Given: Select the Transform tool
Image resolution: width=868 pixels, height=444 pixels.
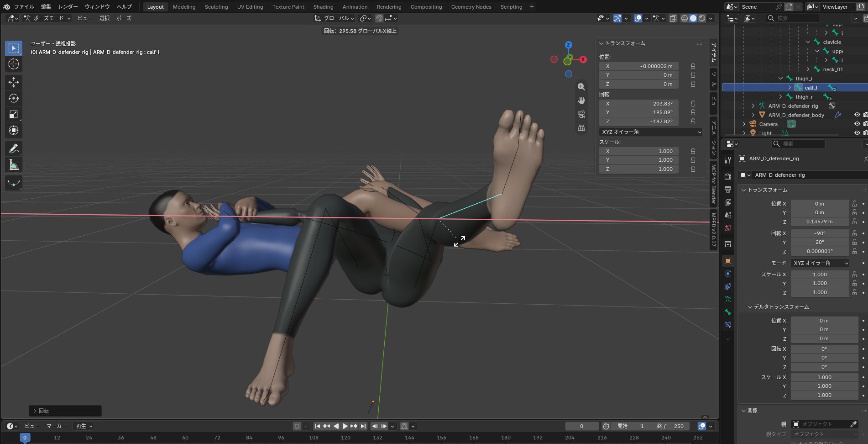Looking at the screenshot, I should click(14, 130).
